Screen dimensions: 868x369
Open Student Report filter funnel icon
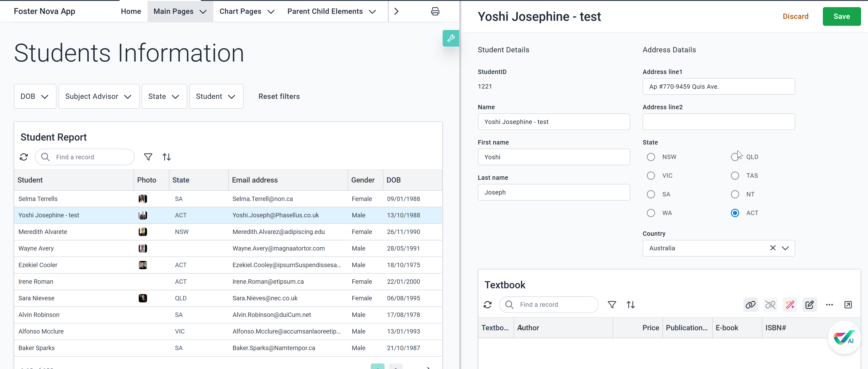148,157
